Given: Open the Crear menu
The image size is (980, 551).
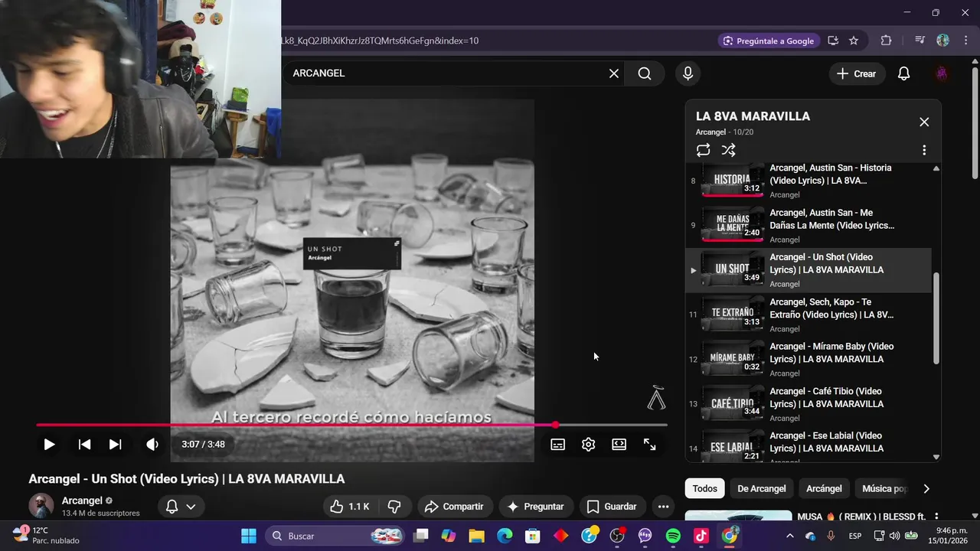Looking at the screenshot, I should 857,73.
